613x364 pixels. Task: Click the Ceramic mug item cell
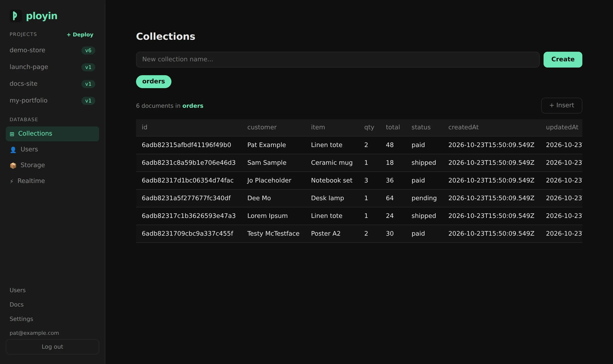(x=331, y=163)
